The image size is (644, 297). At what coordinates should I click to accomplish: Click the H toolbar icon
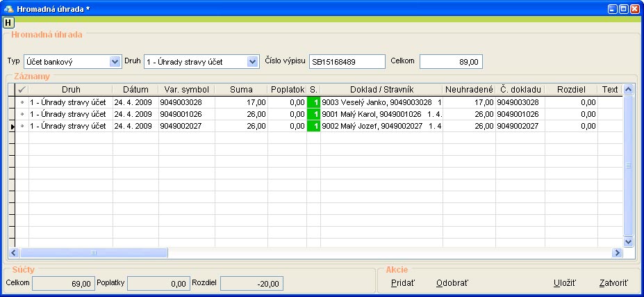8,22
